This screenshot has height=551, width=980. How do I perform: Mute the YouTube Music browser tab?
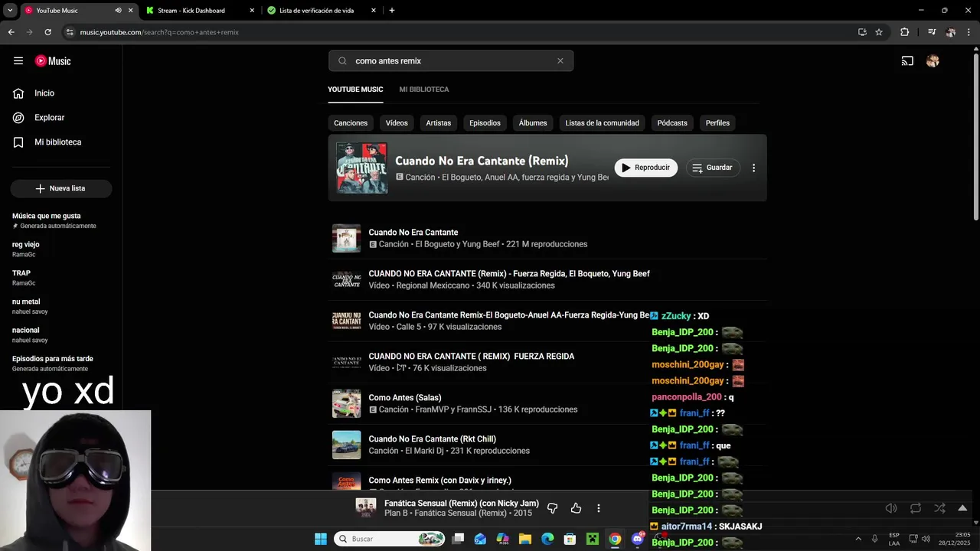(x=118, y=11)
